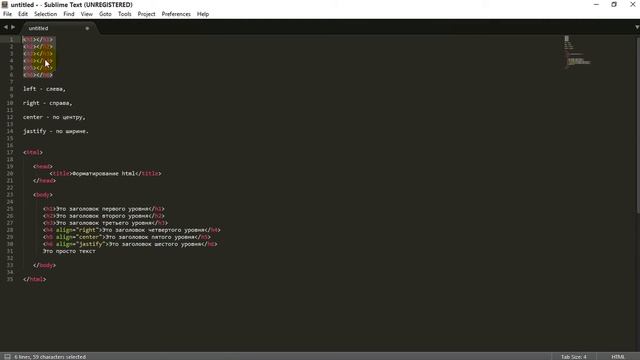The image size is (640, 360).
Task: Click the 'center - по центру,' line
Action: coord(54,117)
